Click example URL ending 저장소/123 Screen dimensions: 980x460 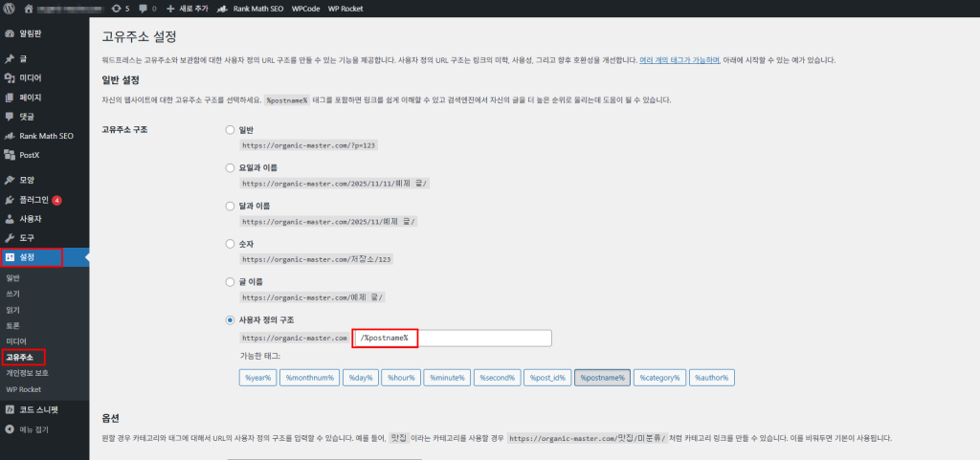(318, 259)
